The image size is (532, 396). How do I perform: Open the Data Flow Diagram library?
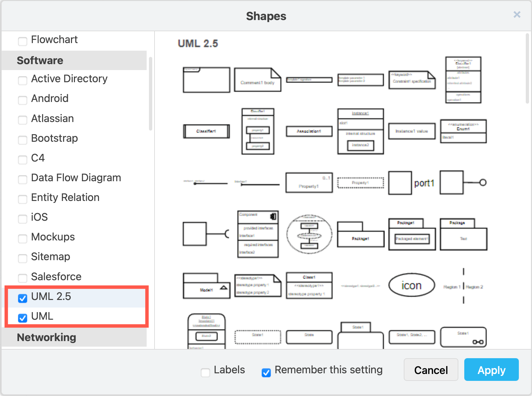22,180
